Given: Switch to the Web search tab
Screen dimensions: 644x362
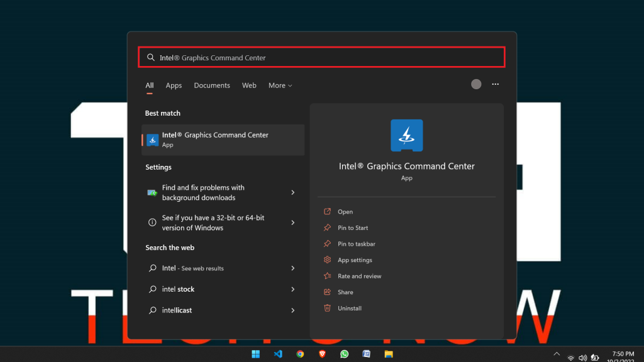Looking at the screenshot, I should coord(249,85).
